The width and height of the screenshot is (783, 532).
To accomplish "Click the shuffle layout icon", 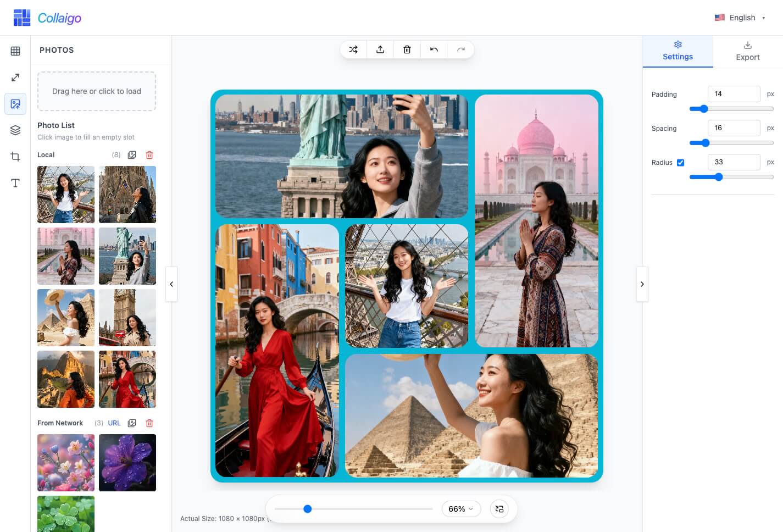I will click(x=353, y=49).
